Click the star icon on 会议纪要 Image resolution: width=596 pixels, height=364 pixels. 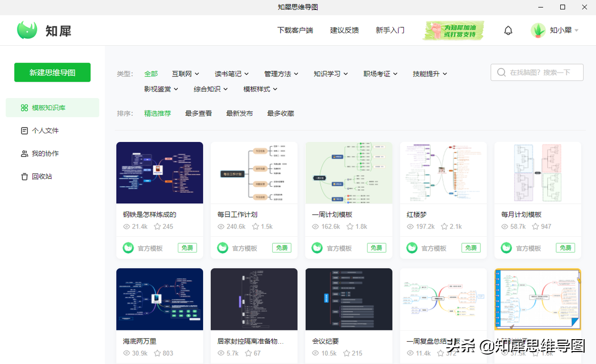[x=346, y=353]
